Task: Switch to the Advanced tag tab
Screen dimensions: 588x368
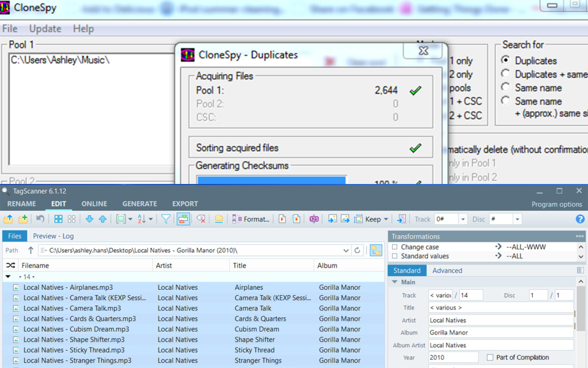Action: pyautogui.click(x=447, y=270)
